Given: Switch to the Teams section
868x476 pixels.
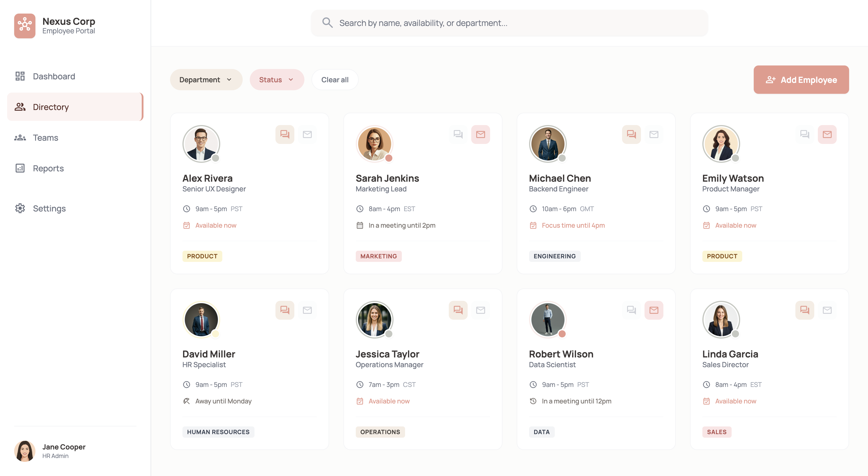Looking at the screenshot, I should pos(45,137).
